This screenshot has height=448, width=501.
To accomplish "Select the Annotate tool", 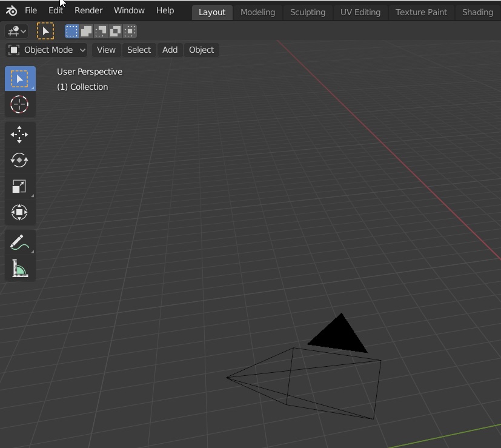I will [x=20, y=242].
